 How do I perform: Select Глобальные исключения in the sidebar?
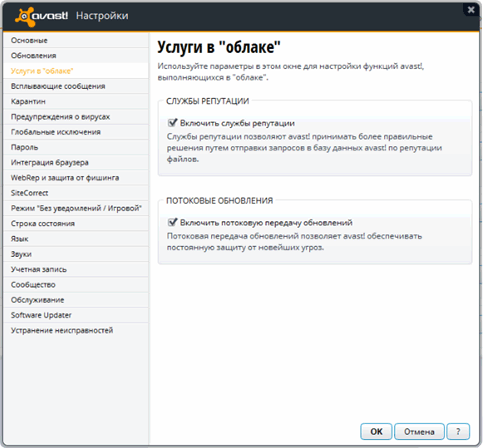(76, 132)
